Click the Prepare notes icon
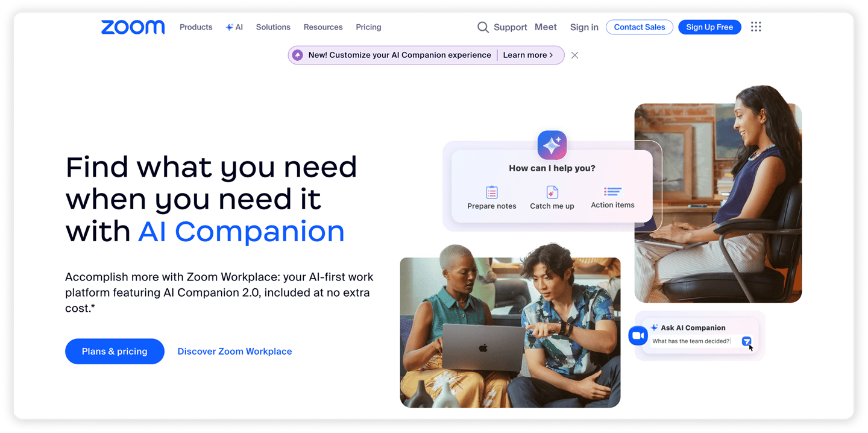868x433 pixels. point(492,192)
